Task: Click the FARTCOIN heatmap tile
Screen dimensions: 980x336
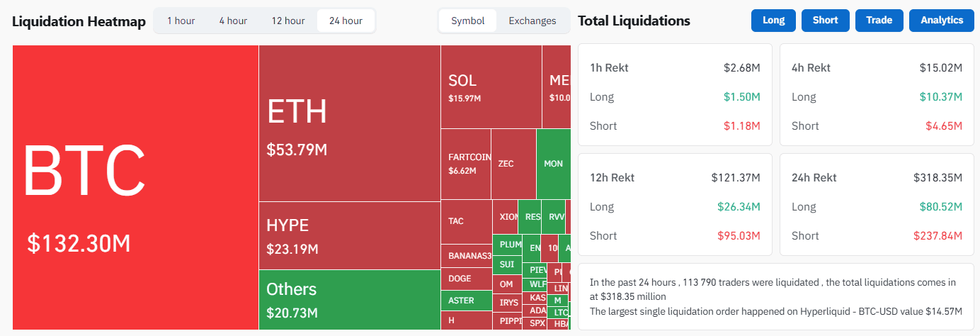Action: click(x=465, y=164)
